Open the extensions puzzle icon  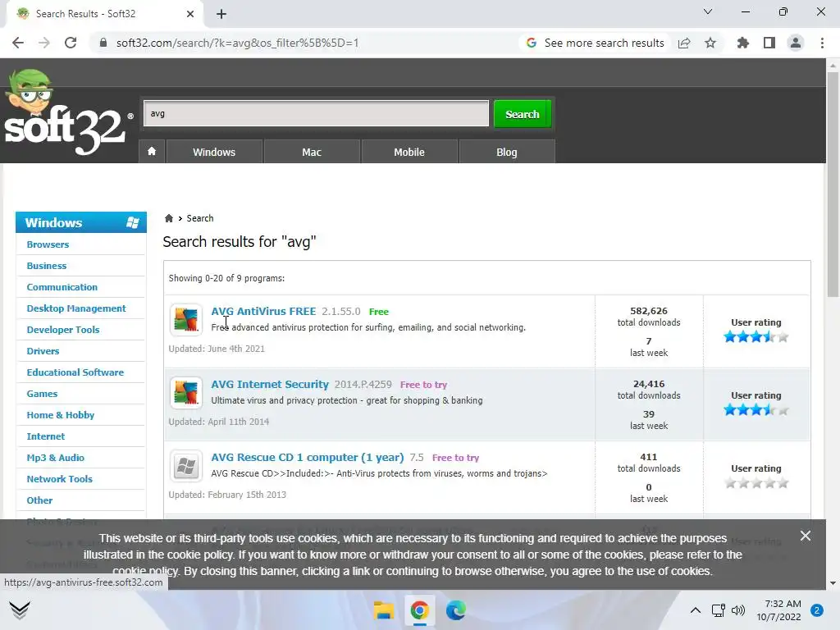tap(742, 43)
